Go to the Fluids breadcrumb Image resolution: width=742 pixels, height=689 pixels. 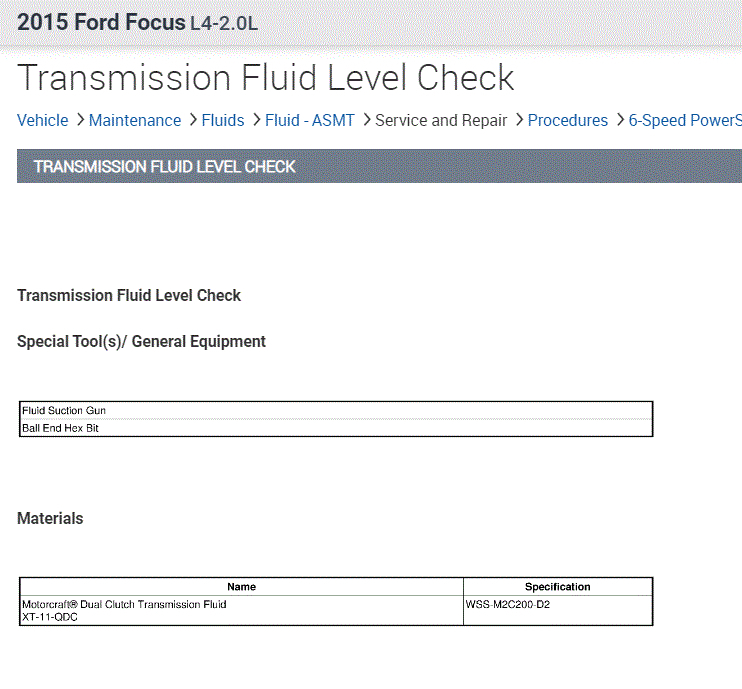coord(223,121)
